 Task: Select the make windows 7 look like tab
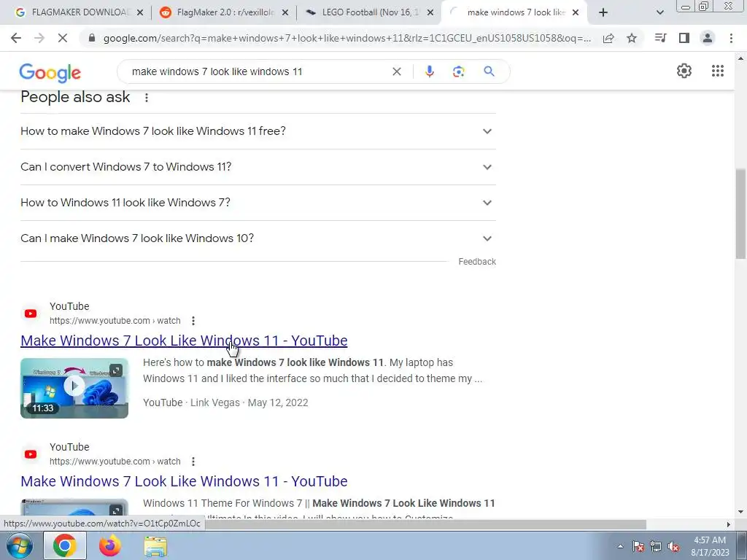[x=514, y=12]
